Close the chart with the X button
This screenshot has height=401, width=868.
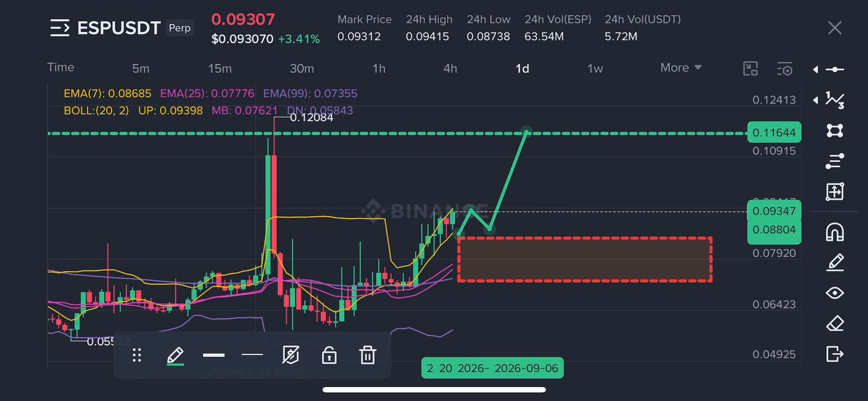pyautogui.click(x=835, y=28)
